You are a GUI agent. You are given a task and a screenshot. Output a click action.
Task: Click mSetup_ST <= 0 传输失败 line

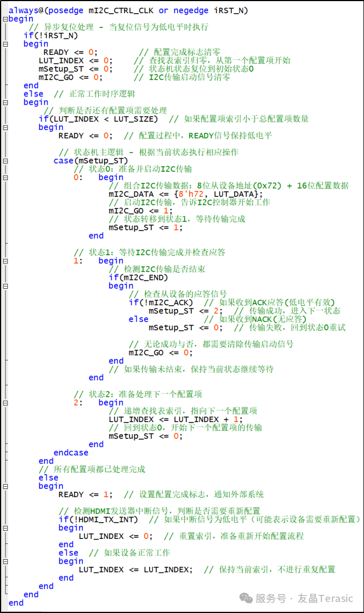pyautogui.click(x=247, y=328)
